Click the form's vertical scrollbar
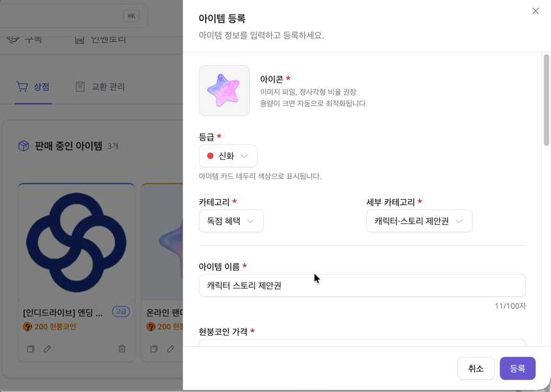Screen dimensions: 551x392 click(x=547, y=101)
